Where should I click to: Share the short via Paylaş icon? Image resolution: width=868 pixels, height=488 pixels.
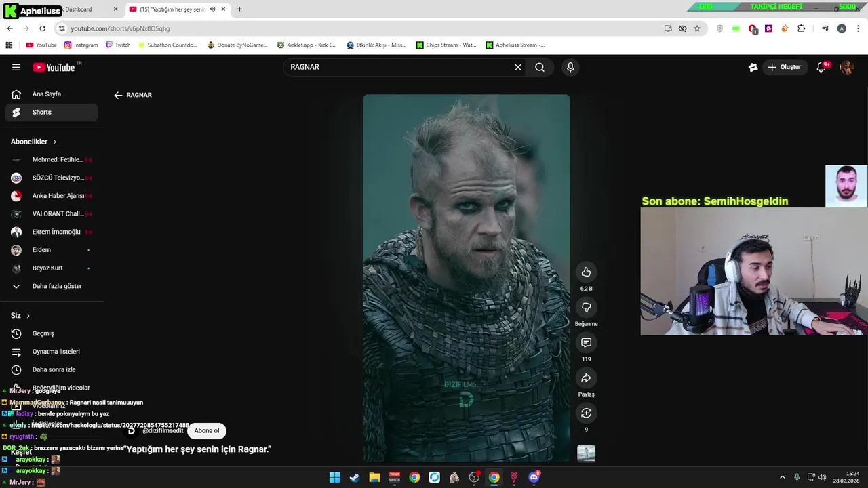[586, 378]
